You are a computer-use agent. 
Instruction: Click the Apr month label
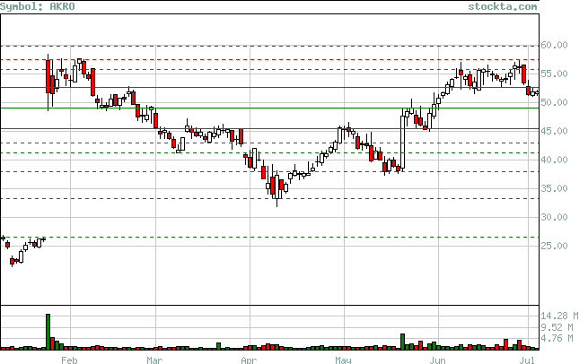249,360
